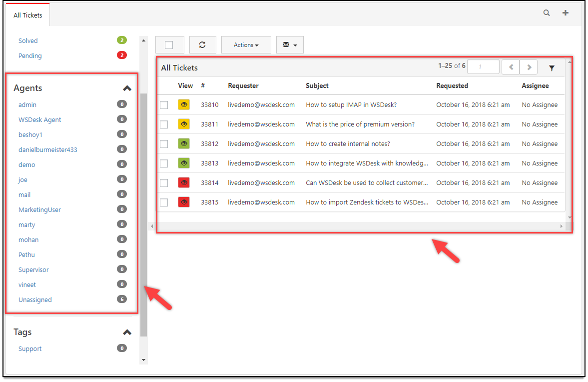Show tickets for agent beshoy1
This screenshot has width=588, height=382.
pyautogui.click(x=30, y=134)
